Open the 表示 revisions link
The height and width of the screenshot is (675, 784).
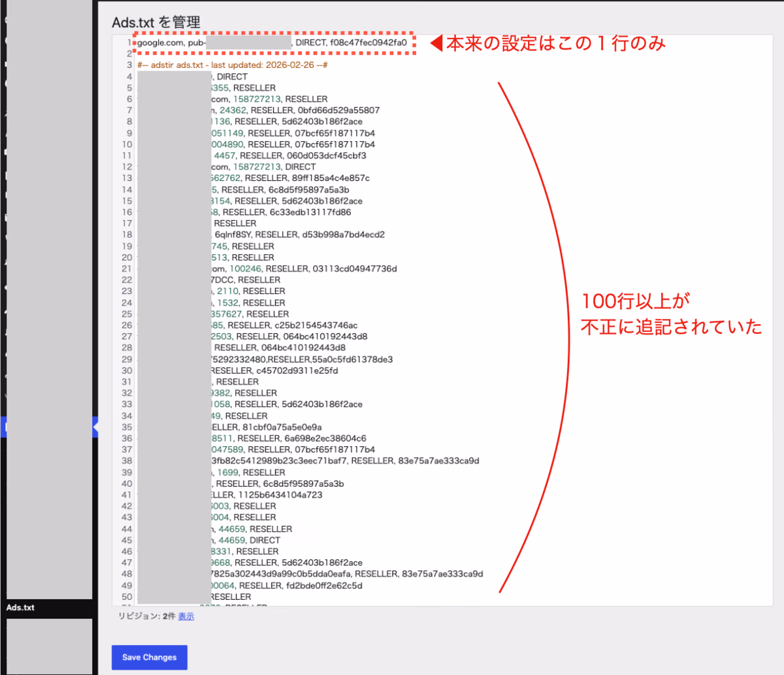coord(186,616)
